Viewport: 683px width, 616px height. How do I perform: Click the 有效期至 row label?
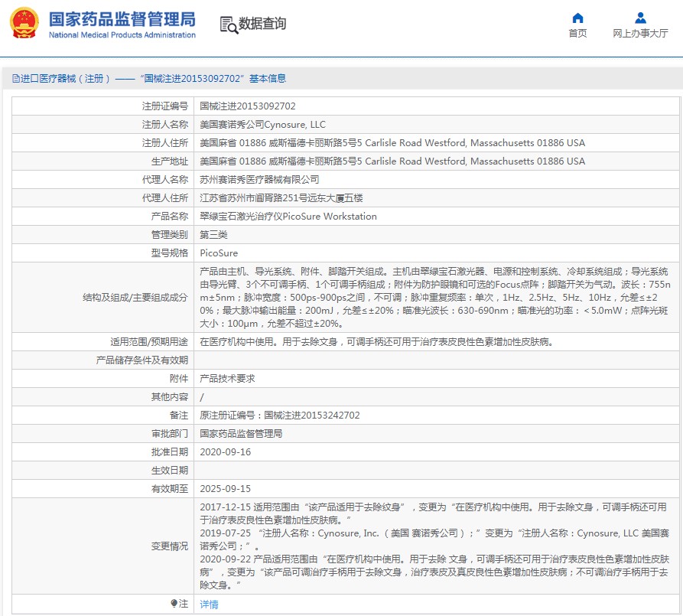(x=170, y=489)
